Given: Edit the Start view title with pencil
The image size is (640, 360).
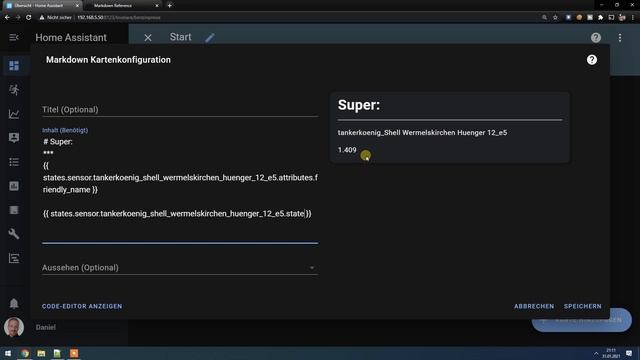Looking at the screenshot, I should (210, 38).
